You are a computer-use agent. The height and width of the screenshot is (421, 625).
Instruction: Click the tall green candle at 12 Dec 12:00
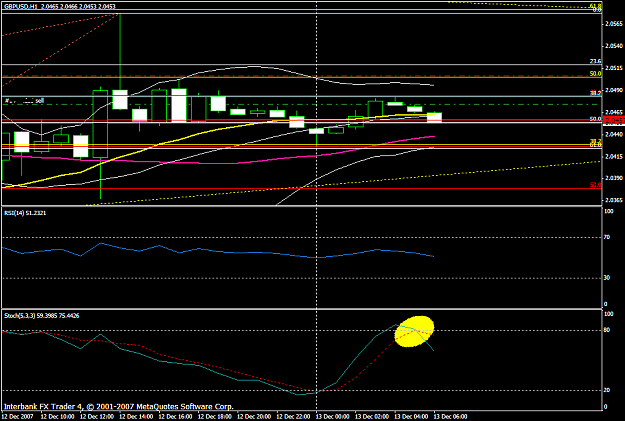100,124
